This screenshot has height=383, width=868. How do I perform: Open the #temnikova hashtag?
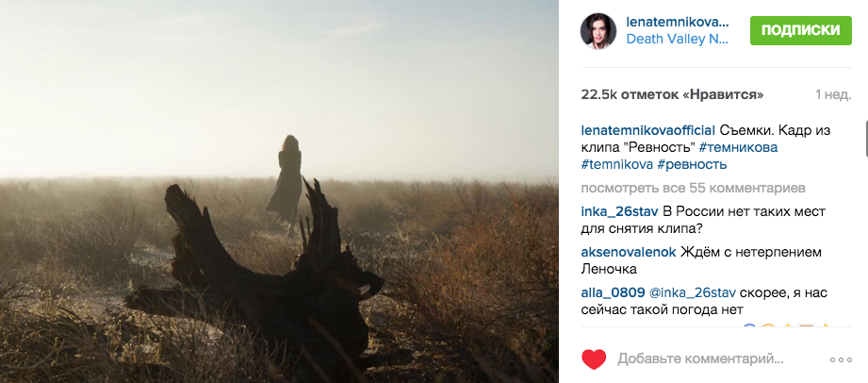[616, 165]
